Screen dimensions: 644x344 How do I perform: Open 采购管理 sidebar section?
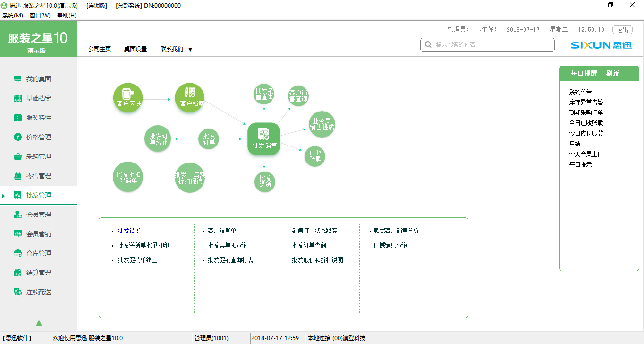click(39, 156)
